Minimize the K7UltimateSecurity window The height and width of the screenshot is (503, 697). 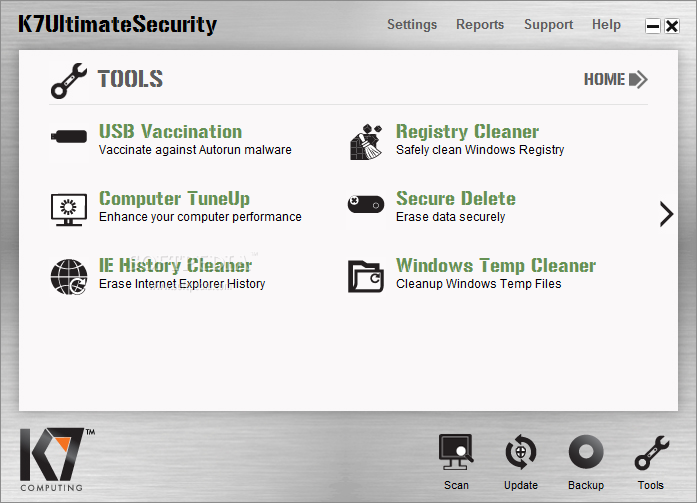coord(653,26)
